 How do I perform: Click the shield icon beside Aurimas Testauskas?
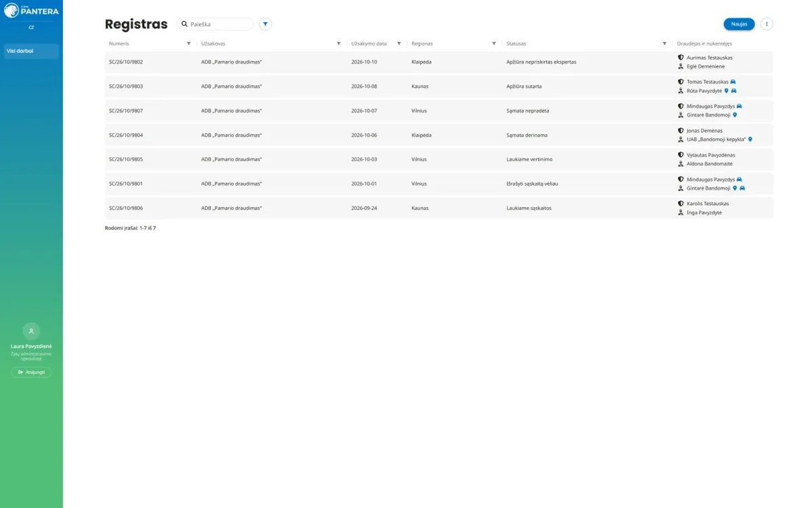pyautogui.click(x=681, y=58)
